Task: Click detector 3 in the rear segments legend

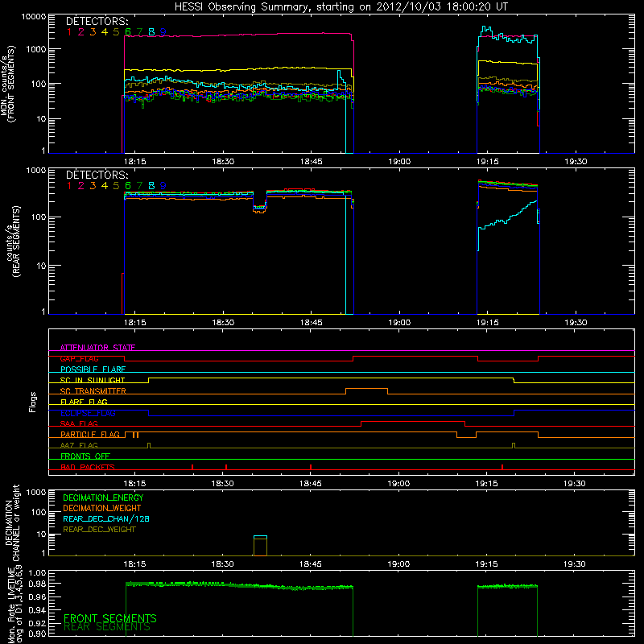Action: (93, 186)
